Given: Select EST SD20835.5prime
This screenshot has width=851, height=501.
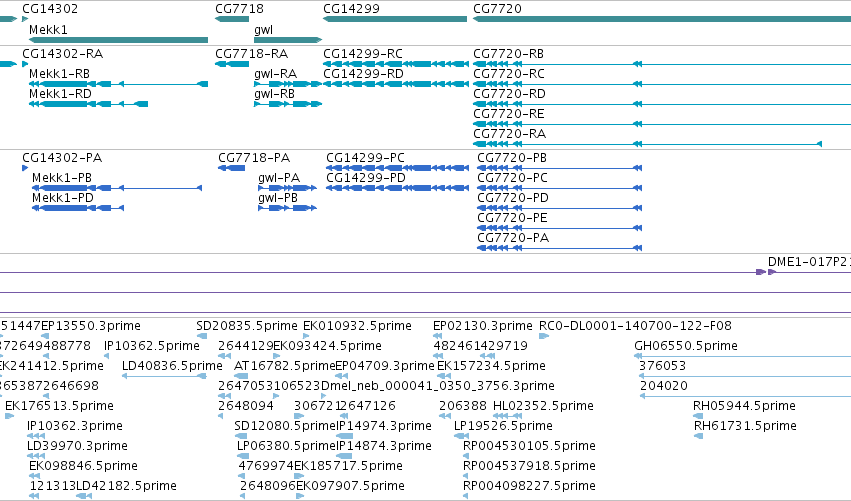Looking at the screenshot, I should 247,326.
